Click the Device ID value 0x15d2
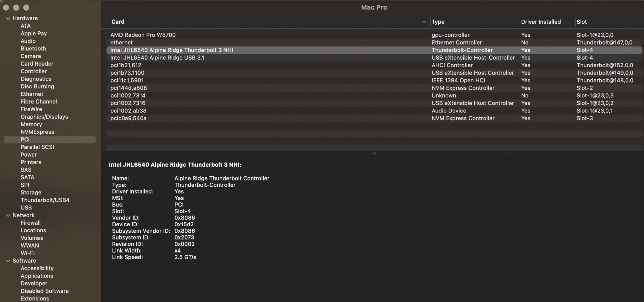The width and height of the screenshot is (644, 302). coord(184,224)
